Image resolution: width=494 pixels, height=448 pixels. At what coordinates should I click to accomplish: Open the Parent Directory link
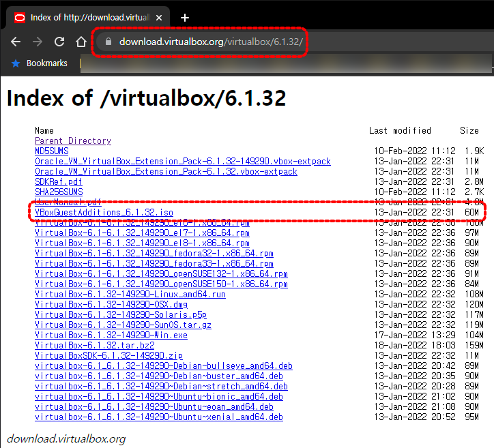[x=73, y=140]
